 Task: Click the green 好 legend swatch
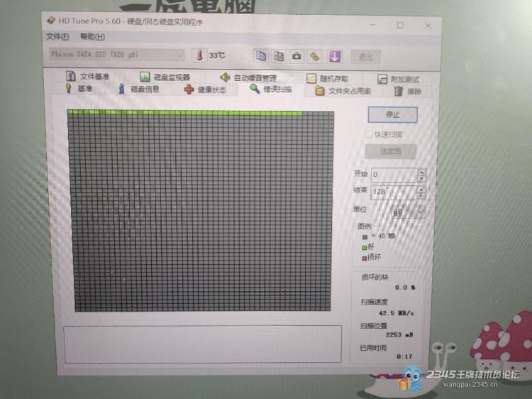364,247
